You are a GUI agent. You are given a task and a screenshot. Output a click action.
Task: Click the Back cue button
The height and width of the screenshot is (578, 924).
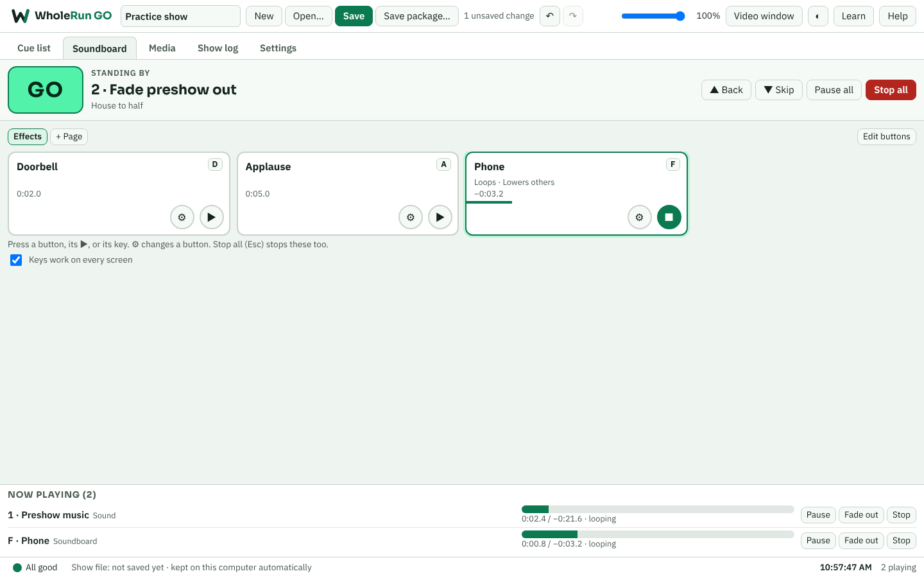726,90
